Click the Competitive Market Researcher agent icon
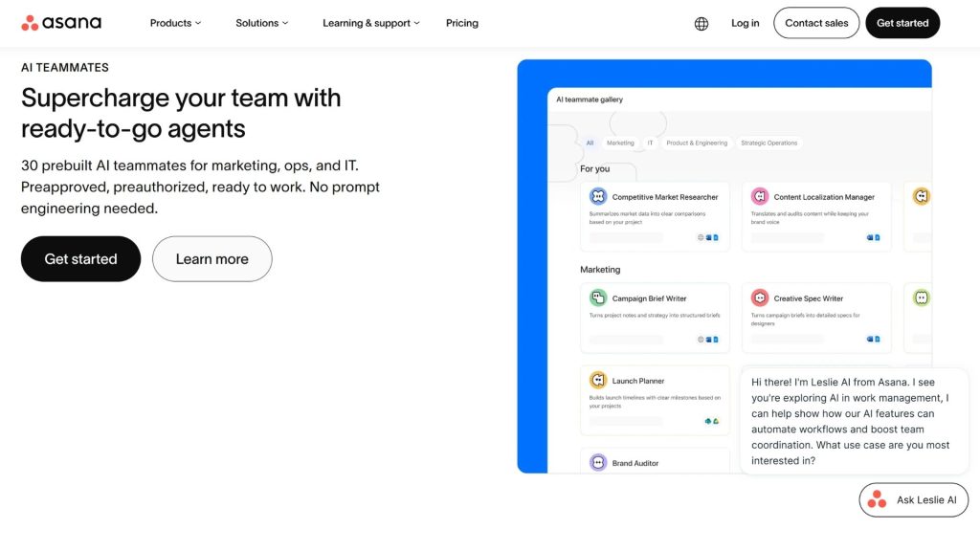980x551 pixels. [598, 196]
